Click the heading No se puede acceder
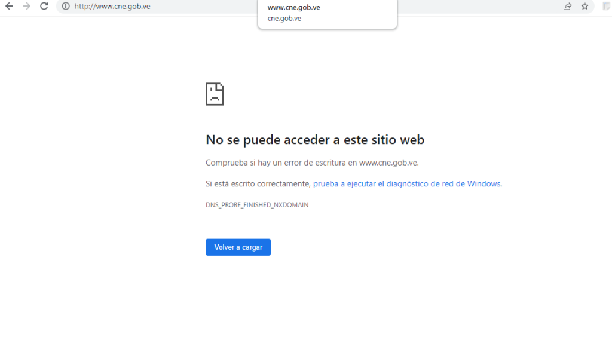Viewport: 612px width, 364px height. (x=315, y=140)
